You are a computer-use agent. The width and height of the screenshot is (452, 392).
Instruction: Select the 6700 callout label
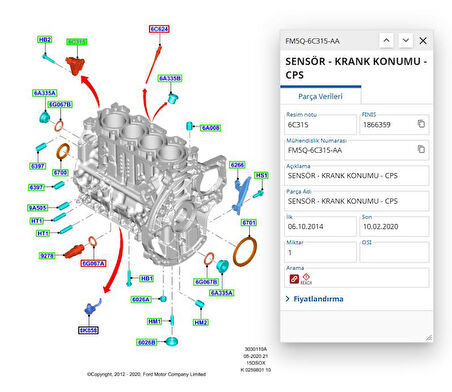(61, 173)
